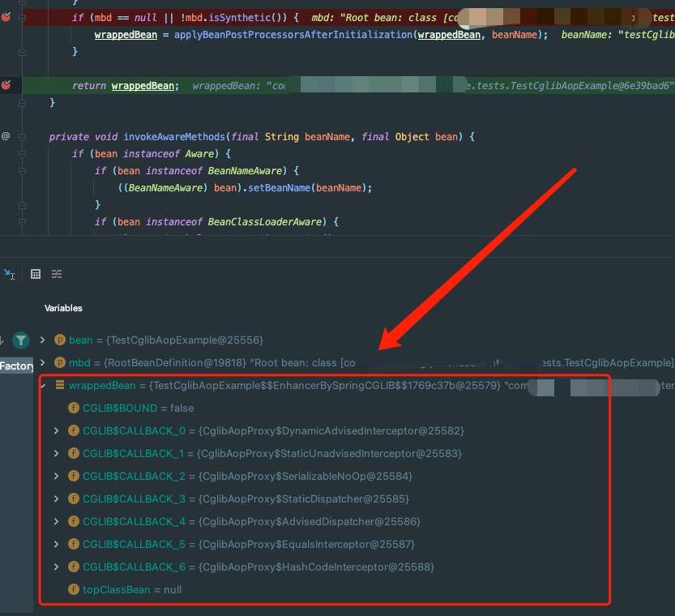
Task: Click field icon of CGLIB$CALLBACK_0
Action: (x=74, y=430)
